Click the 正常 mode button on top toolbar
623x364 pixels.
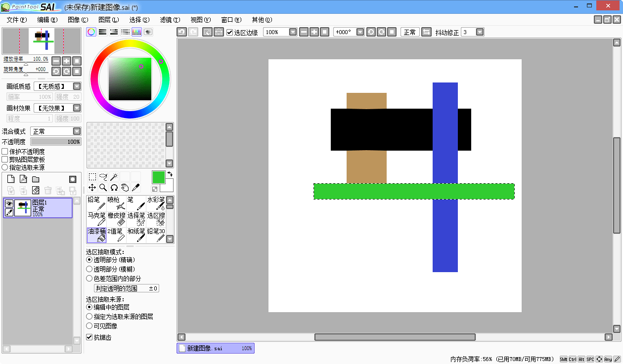point(409,32)
